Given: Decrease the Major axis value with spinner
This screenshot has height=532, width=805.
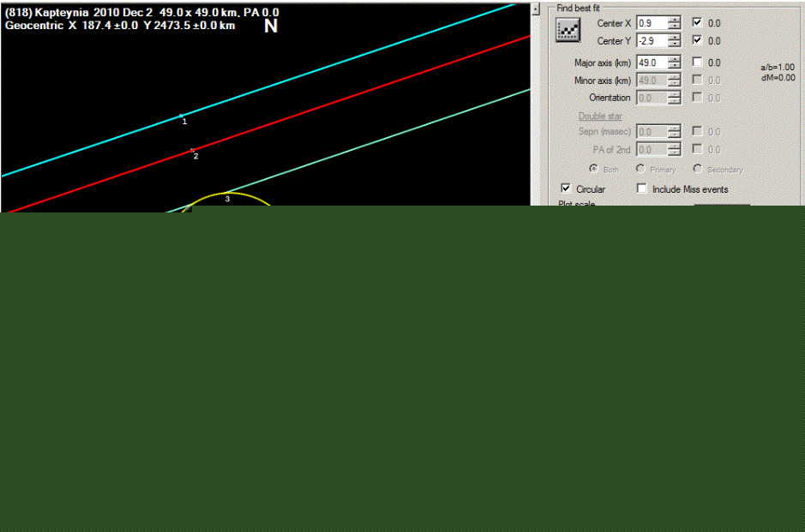Looking at the screenshot, I should 674,66.
